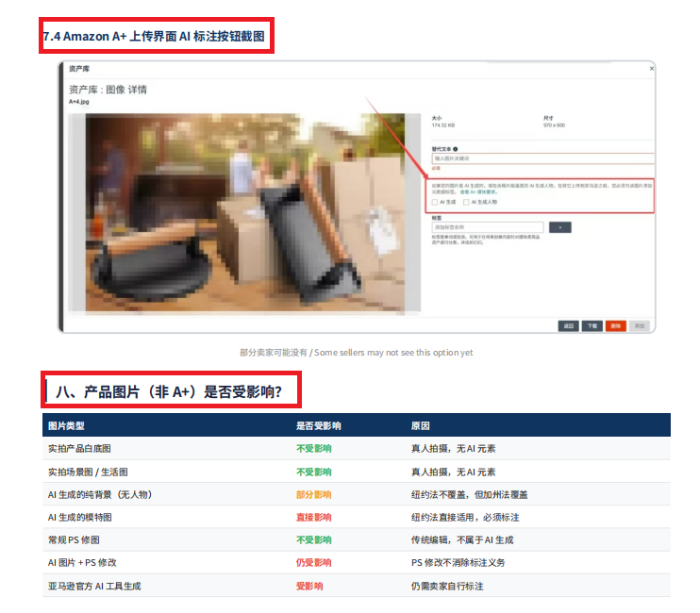Click the 'PS 修改不消除标注义务' reason
This screenshot has width=700, height=613.
(458, 563)
